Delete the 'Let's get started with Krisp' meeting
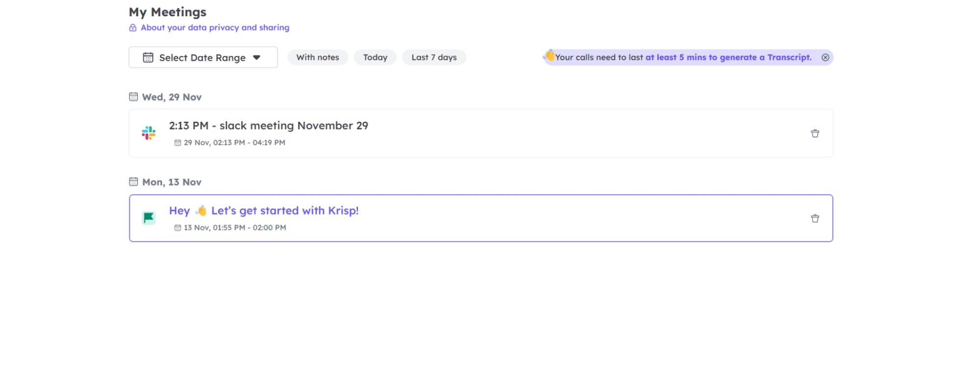This screenshot has width=980, height=368. (x=815, y=218)
